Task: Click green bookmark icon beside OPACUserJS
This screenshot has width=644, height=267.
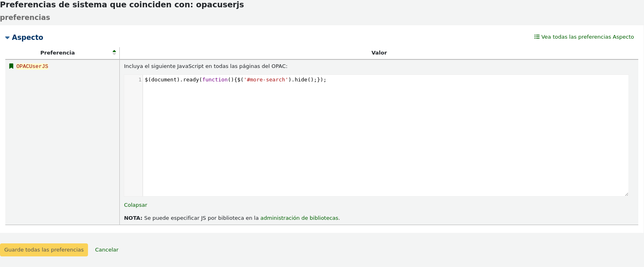Action: click(x=11, y=66)
